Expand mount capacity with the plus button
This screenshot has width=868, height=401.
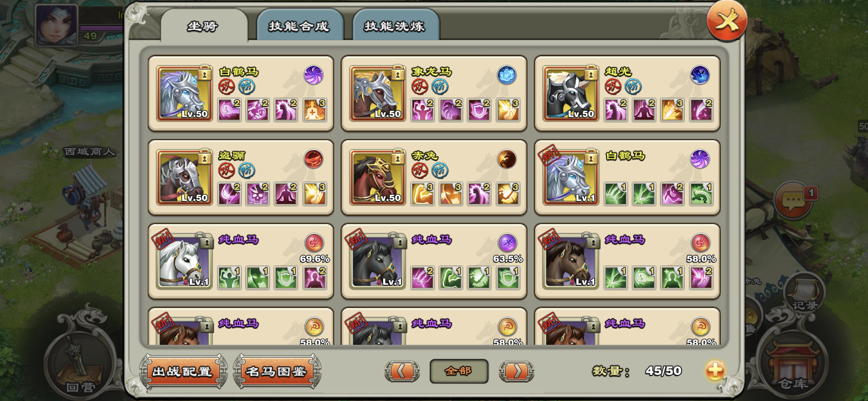coord(714,371)
